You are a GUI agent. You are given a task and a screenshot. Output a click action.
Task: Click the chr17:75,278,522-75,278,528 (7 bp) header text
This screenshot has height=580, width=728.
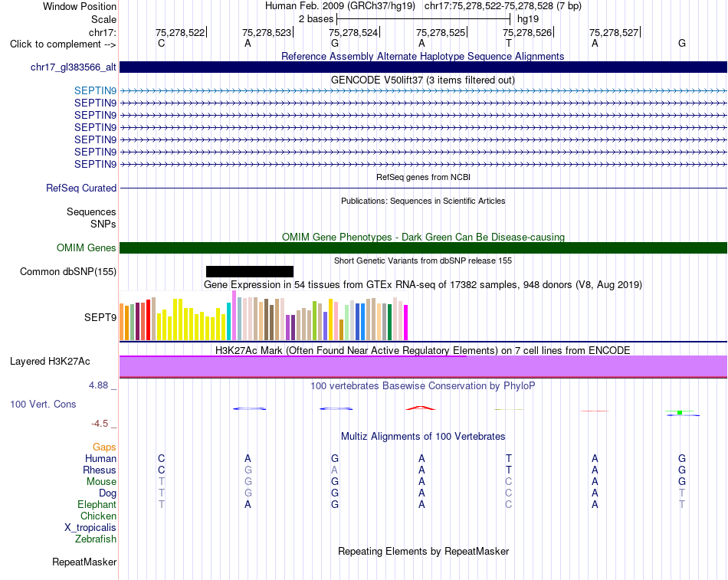coord(503,6)
